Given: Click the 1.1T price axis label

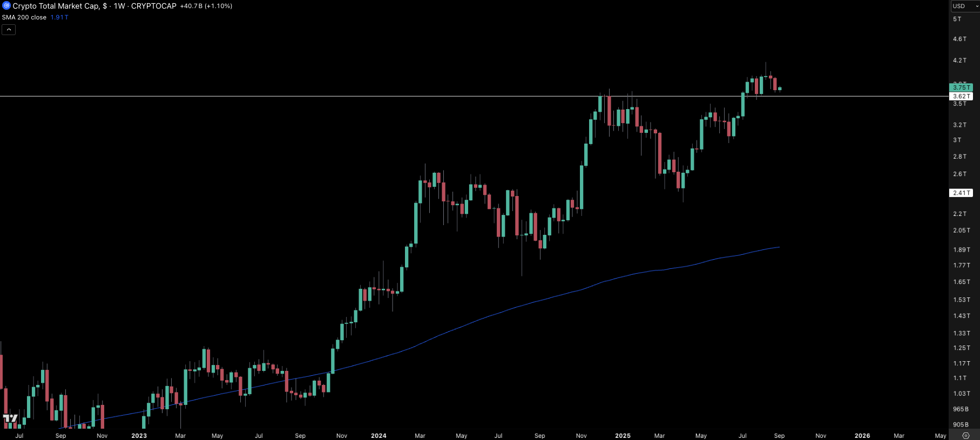Looking at the screenshot, I should pos(959,378).
